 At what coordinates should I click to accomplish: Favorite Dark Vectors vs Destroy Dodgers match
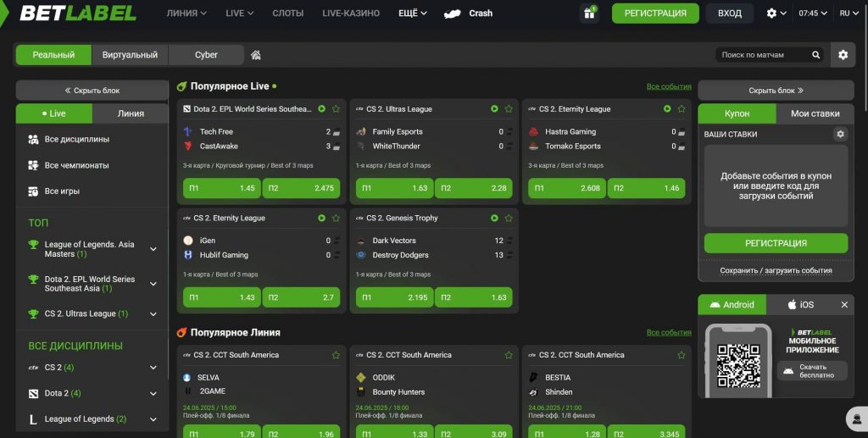coord(509,218)
